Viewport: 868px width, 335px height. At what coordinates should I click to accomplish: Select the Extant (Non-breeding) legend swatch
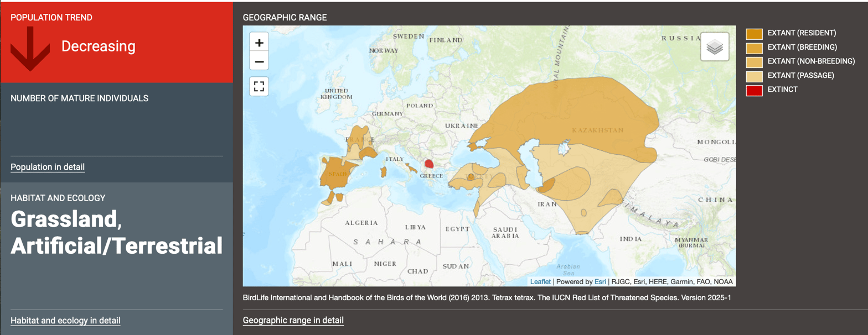[x=754, y=61]
